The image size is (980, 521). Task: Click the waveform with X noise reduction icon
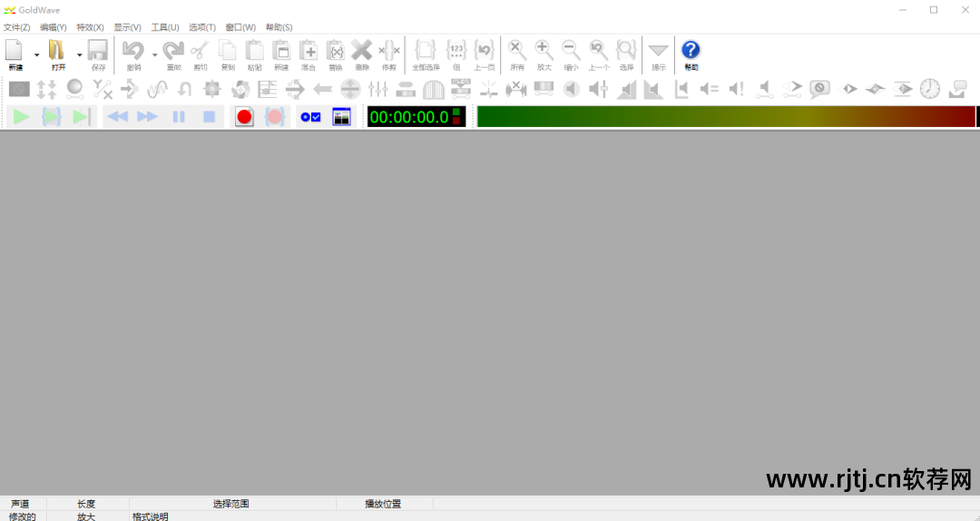click(x=516, y=89)
